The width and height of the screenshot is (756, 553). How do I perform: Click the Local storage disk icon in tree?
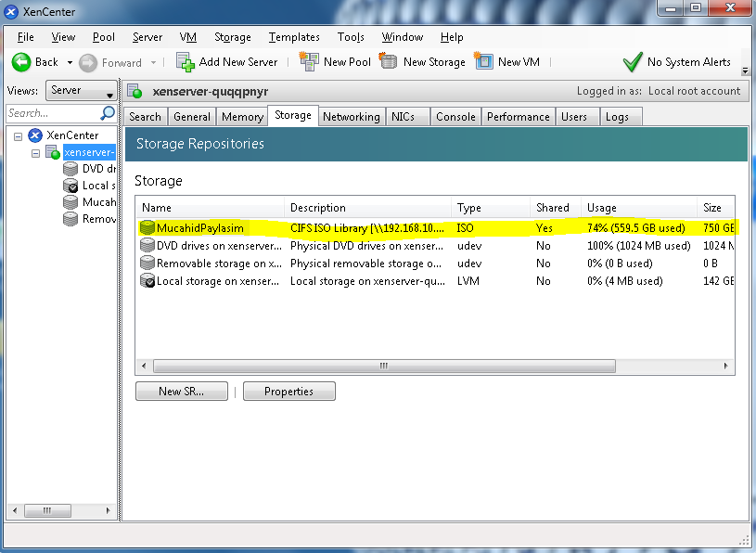(x=70, y=186)
